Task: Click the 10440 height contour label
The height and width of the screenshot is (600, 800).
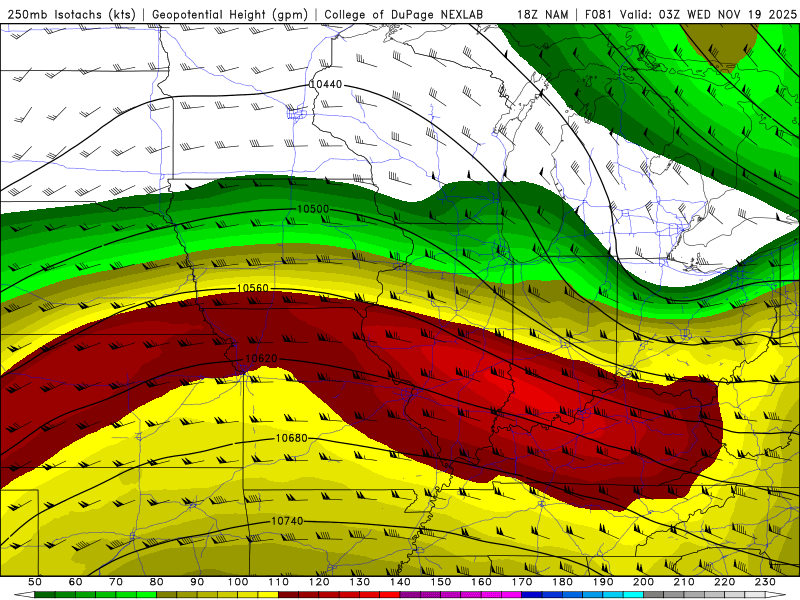Action: point(326,84)
